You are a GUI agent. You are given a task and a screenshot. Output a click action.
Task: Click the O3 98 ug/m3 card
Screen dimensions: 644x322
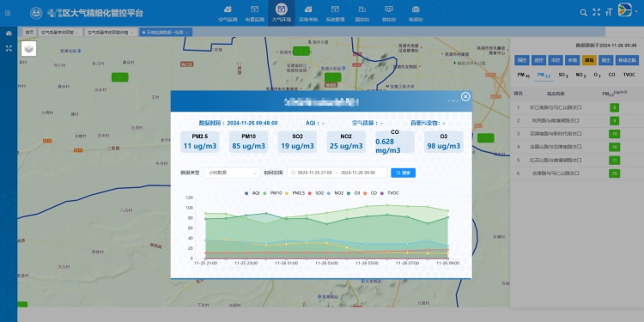(444, 142)
